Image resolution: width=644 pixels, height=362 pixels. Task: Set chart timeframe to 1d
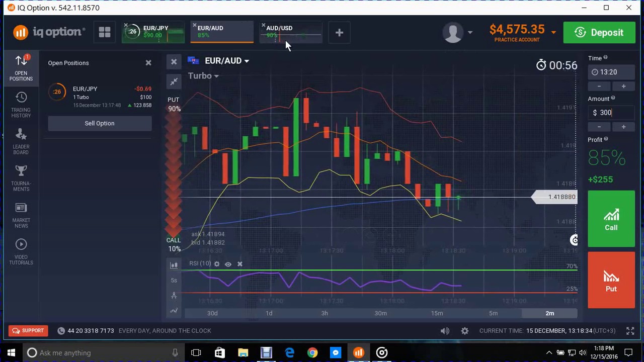(x=269, y=313)
